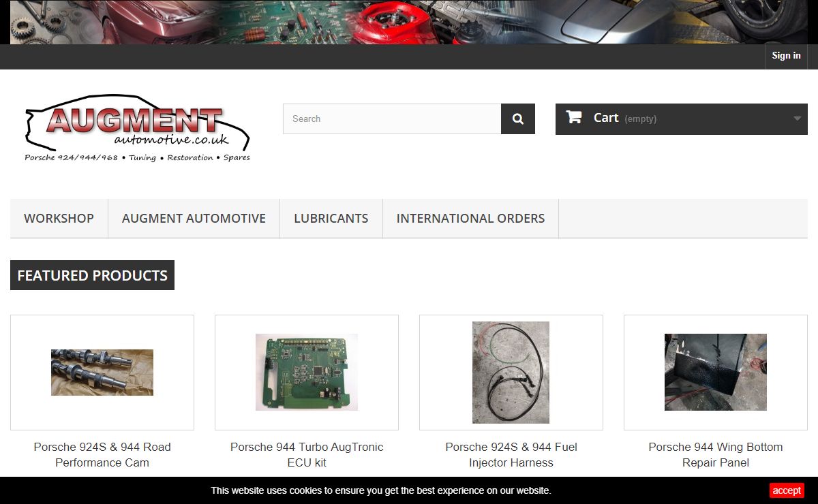This screenshot has width=818, height=504.
Task: Click the Augment Automotive logo
Action: [x=138, y=128]
